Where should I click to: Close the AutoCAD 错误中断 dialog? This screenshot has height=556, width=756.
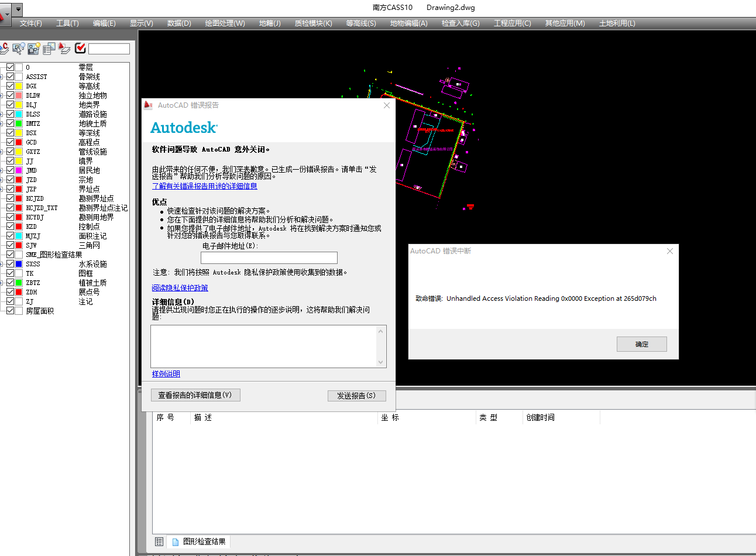670,251
